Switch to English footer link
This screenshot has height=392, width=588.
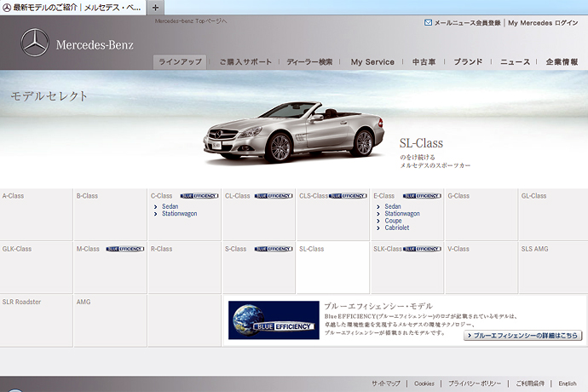coord(568,383)
